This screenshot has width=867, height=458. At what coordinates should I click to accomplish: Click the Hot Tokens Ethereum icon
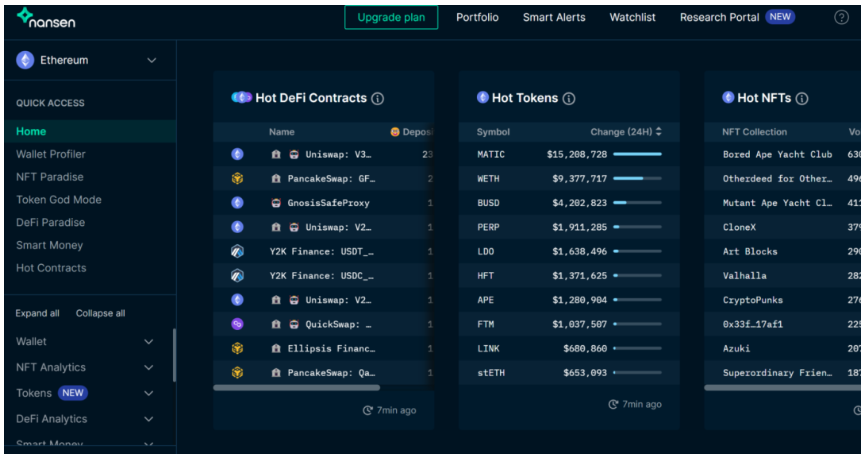(483, 97)
